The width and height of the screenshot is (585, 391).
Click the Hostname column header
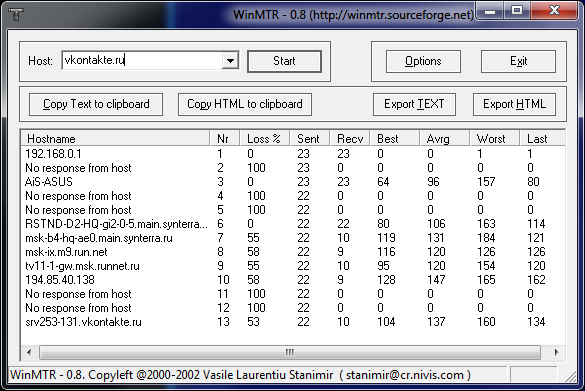116,139
